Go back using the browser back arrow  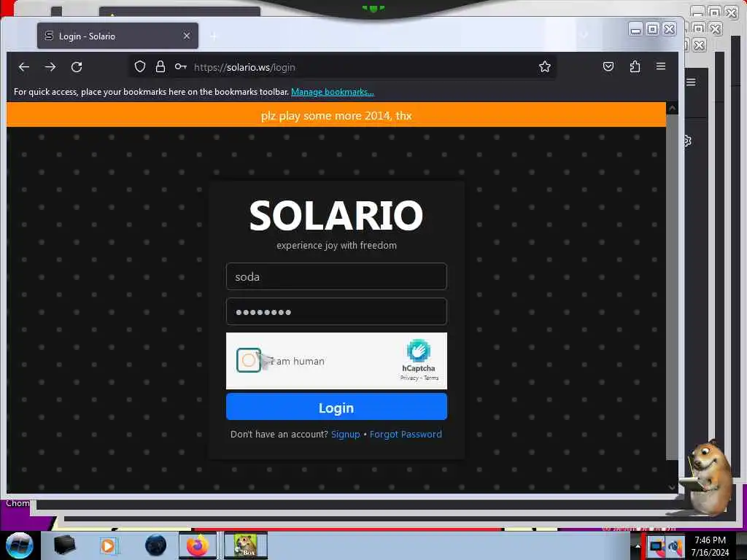[24, 67]
